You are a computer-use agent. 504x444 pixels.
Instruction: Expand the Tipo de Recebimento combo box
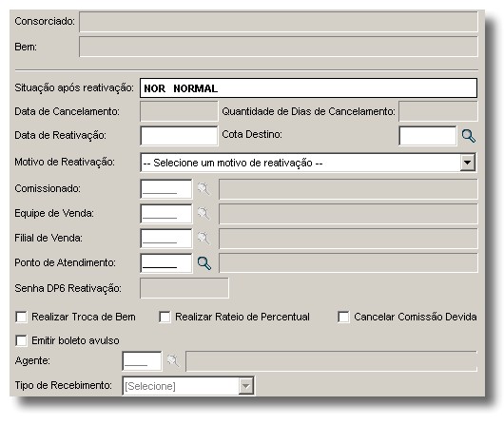(246, 386)
